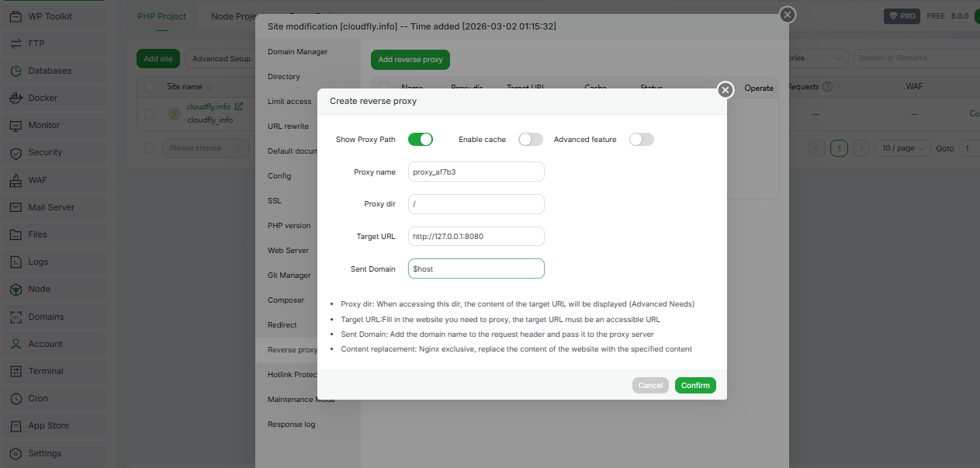Select SSL in site modification menu
Viewport: 980px width, 468px height.
(275, 201)
